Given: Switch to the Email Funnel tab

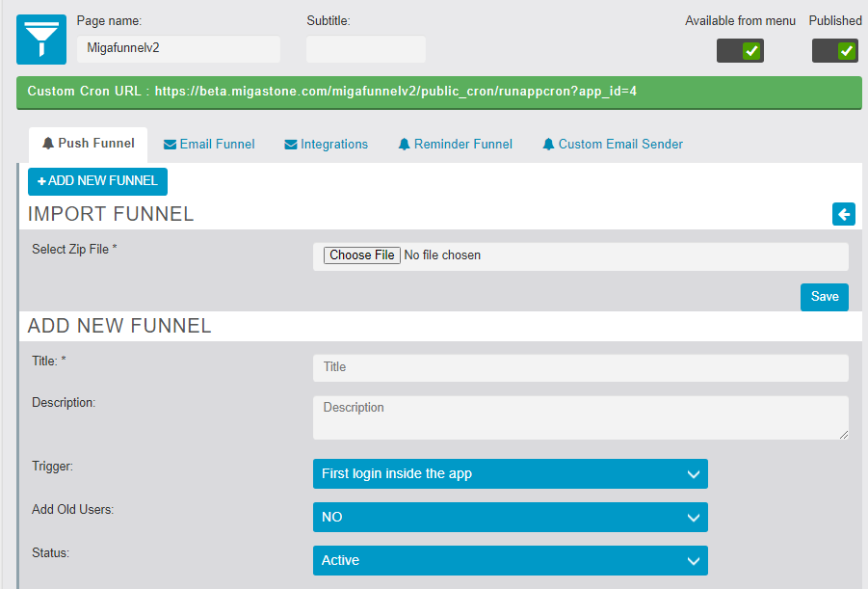Looking at the screenshot, I should pyautogui.click(x=209, y=145).
